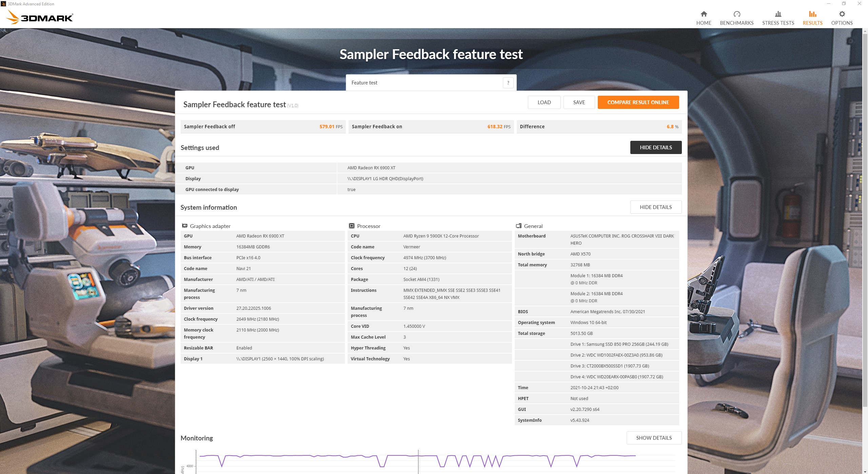Click the 3DMark title bar app icon
The height and width of the screenshot is (474, 868).
tap(3, 4)
